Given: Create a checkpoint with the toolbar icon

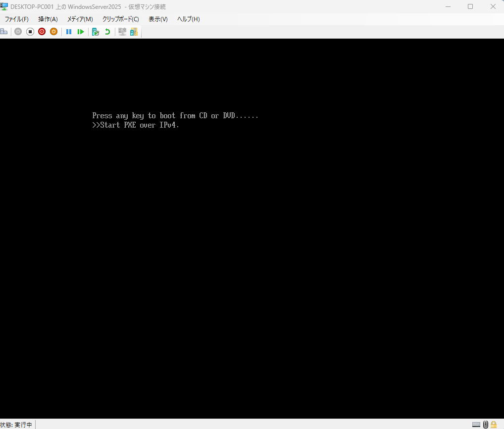Looking at the screenshot, I should tap(96, 32).
